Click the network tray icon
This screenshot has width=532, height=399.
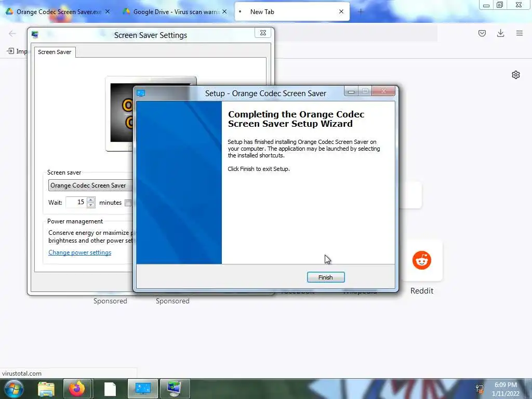pyautogui.click(x=480, y=389)
